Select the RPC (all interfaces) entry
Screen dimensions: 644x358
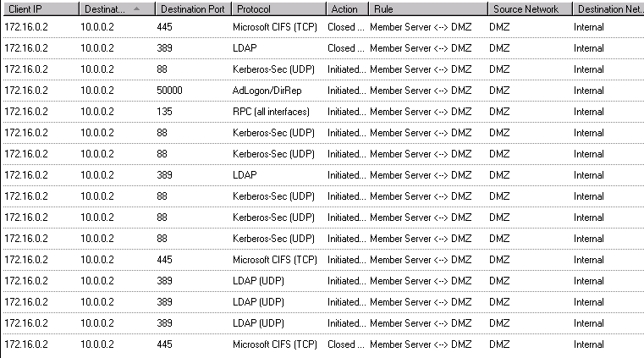(x=271, y=112)
